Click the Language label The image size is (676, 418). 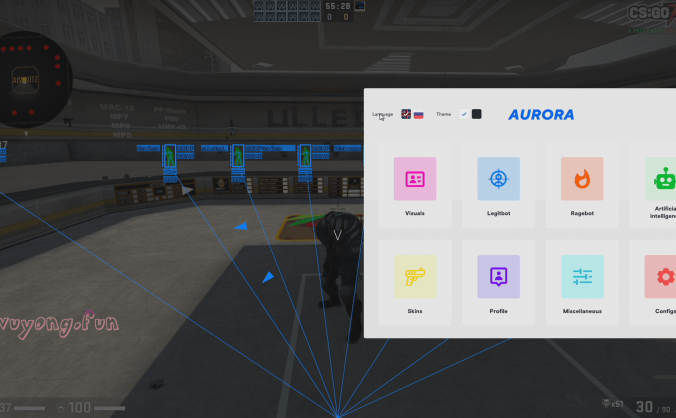click(382, 115)
